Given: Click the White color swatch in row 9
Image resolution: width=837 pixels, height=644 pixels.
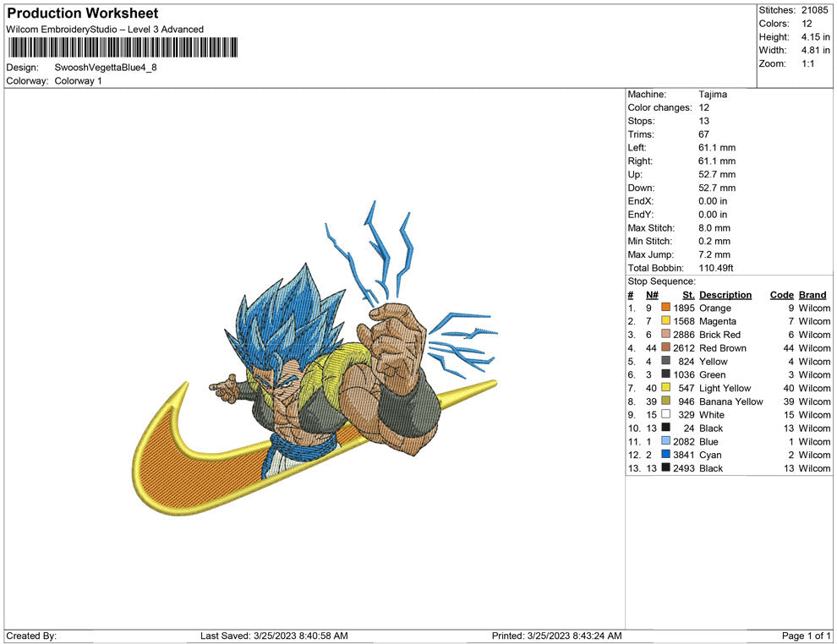Looking at the screenshot, I should click(665, 414).
